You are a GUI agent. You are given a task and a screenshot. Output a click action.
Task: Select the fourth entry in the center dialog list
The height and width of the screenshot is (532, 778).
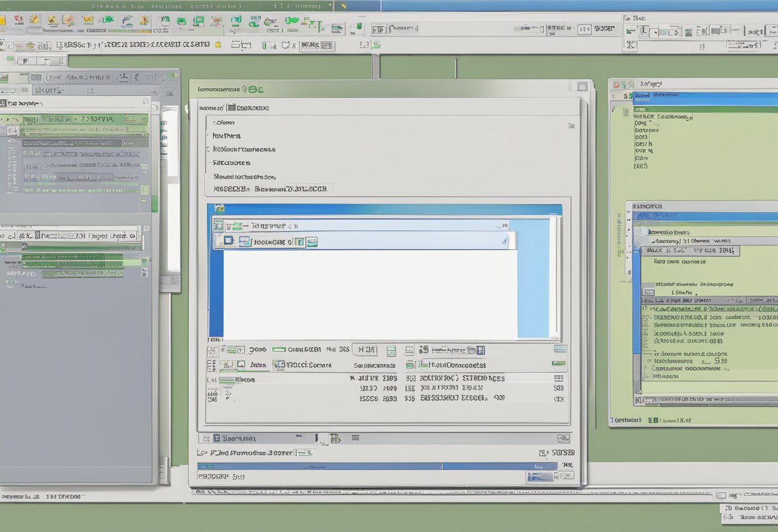(232, 163)
